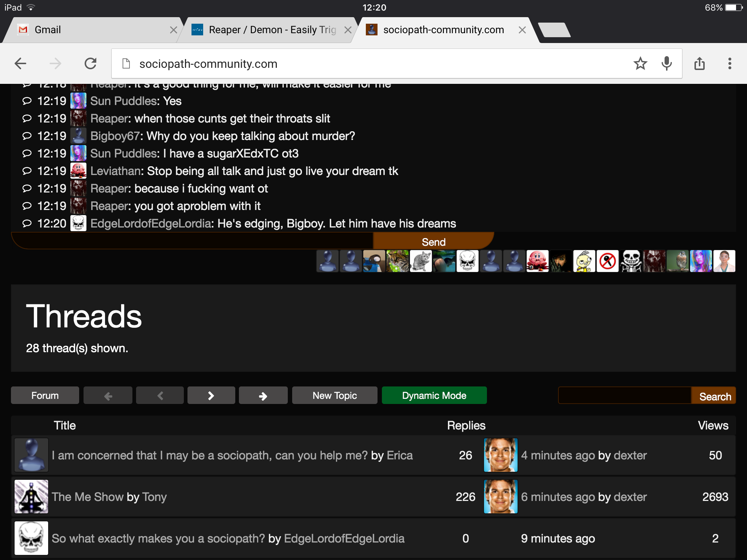This screenshot has width=747, height=560.
Task: Click the Sans skeleton avatar in online users
Action: tap(631, 261)
